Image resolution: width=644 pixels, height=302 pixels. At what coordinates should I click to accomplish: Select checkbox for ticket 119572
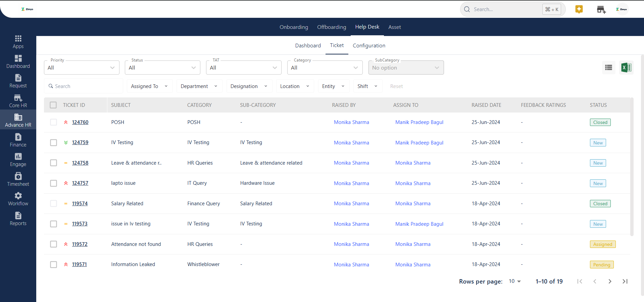point(53,244)
